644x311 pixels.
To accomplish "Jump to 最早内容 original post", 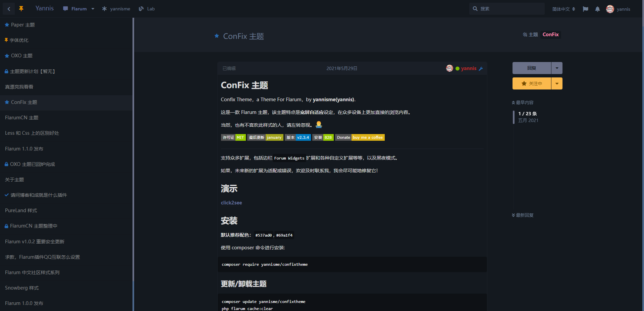I will point(523,103).
